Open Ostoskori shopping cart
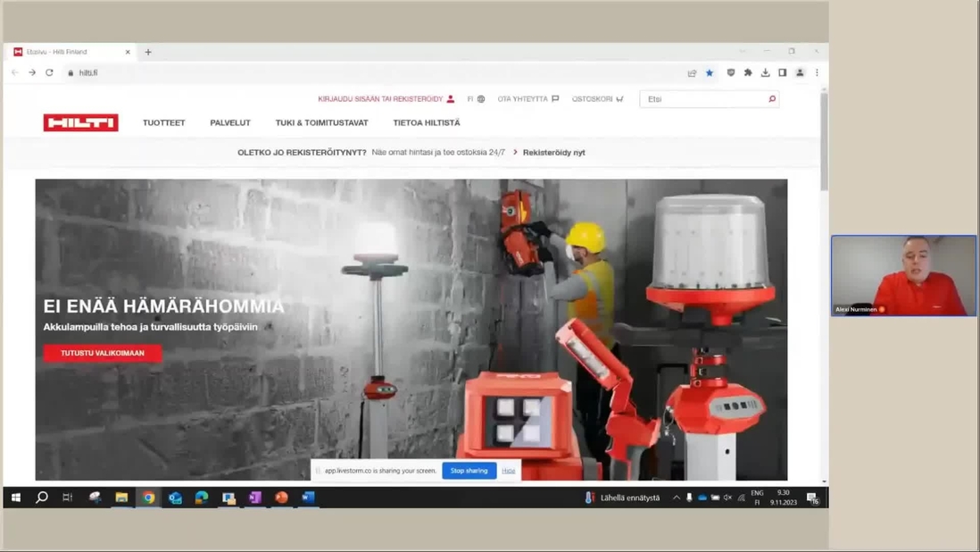980x552 pixels. coord(597,99)
